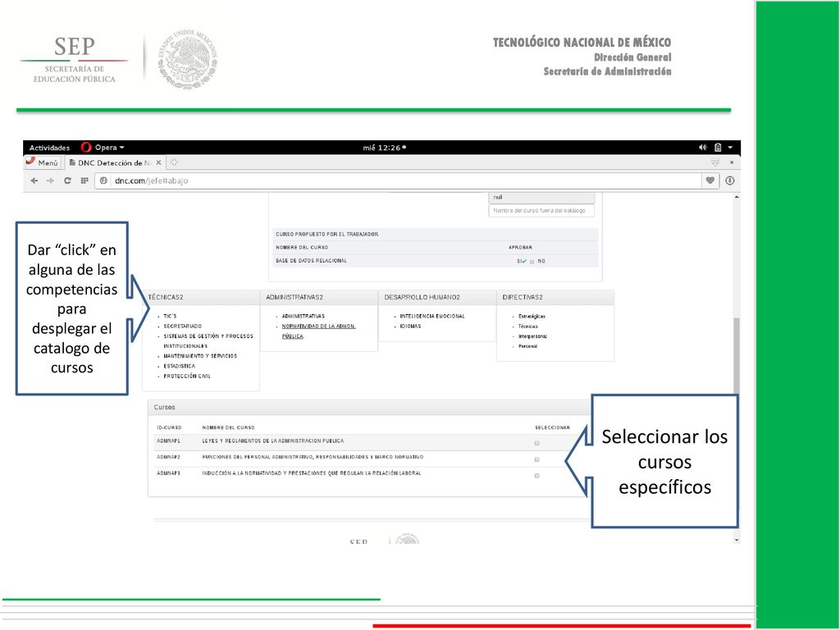Click the volume icon in the top bar
This screenshot has height=630, width=840.
[x=702, y=148]
